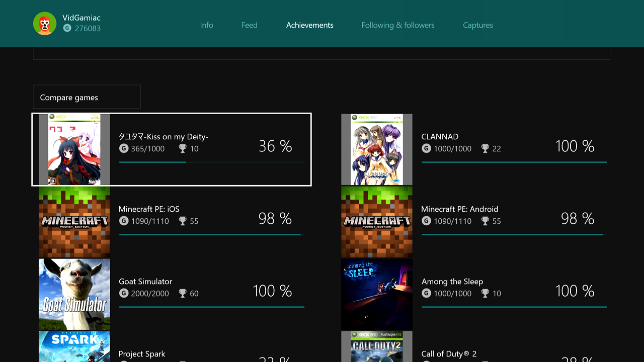This screenshot has height=362, width=644.
Task: Click the Kiss on my Deity title
Action: [164, 137]
